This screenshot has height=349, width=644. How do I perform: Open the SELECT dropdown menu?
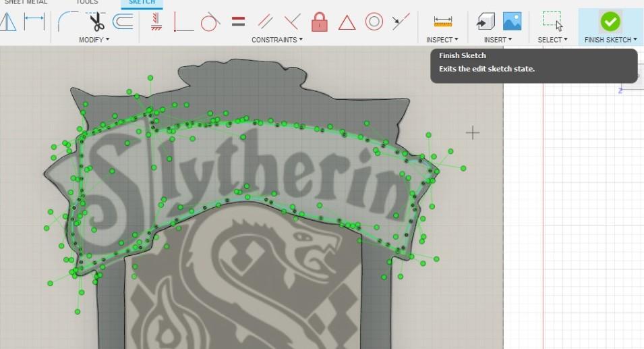(x=553, y=40)
